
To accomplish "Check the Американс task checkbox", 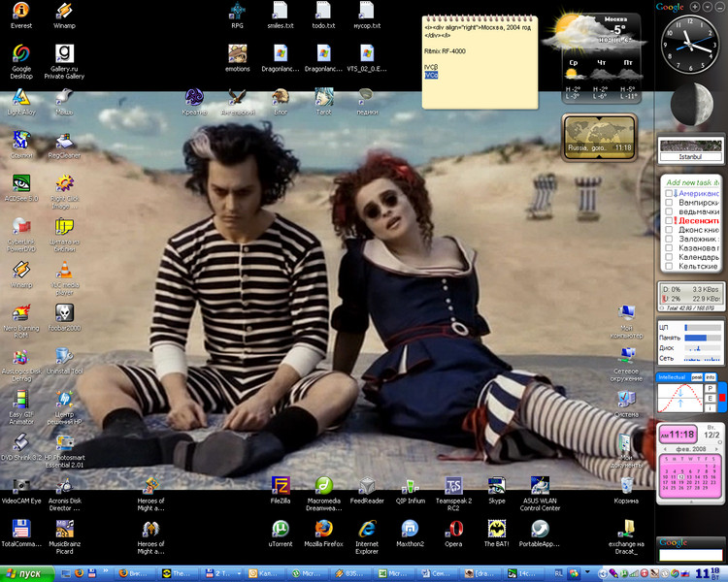I will coord(669,193).
